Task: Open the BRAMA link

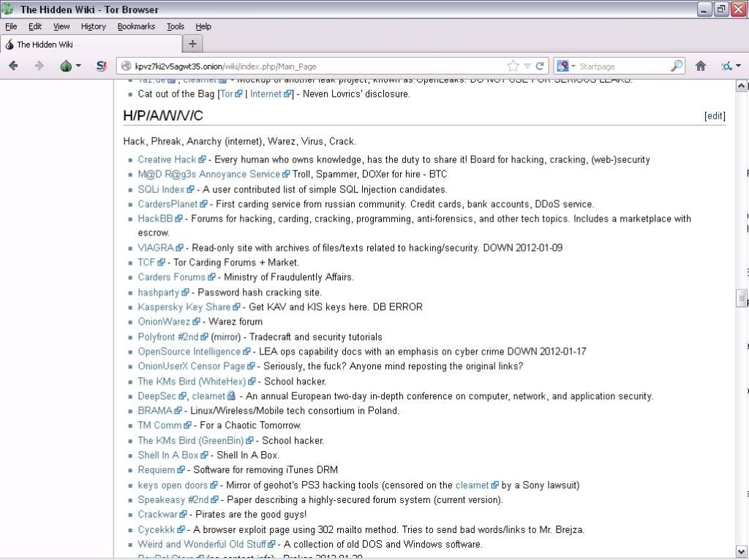Action: click(x=159, y=410)
